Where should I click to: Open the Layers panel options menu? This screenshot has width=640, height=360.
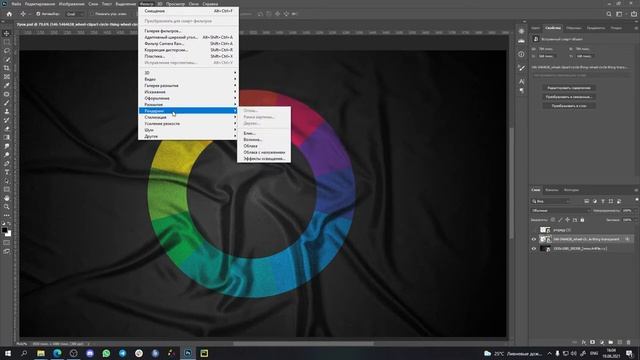click(x=636, y=190)
